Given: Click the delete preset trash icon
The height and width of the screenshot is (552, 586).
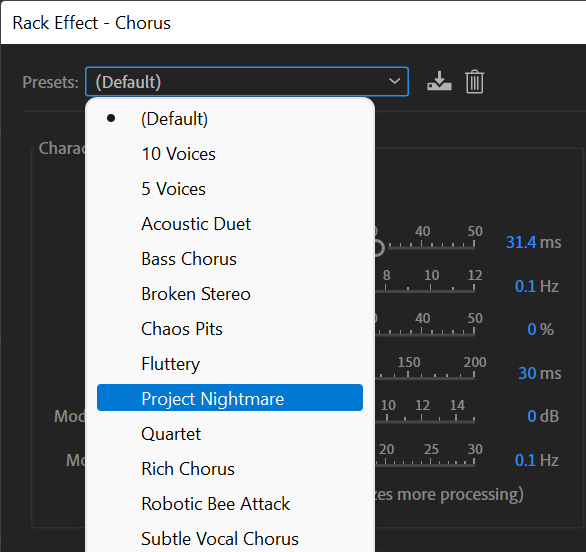Looking at the screenshot, I should (475, 81).
